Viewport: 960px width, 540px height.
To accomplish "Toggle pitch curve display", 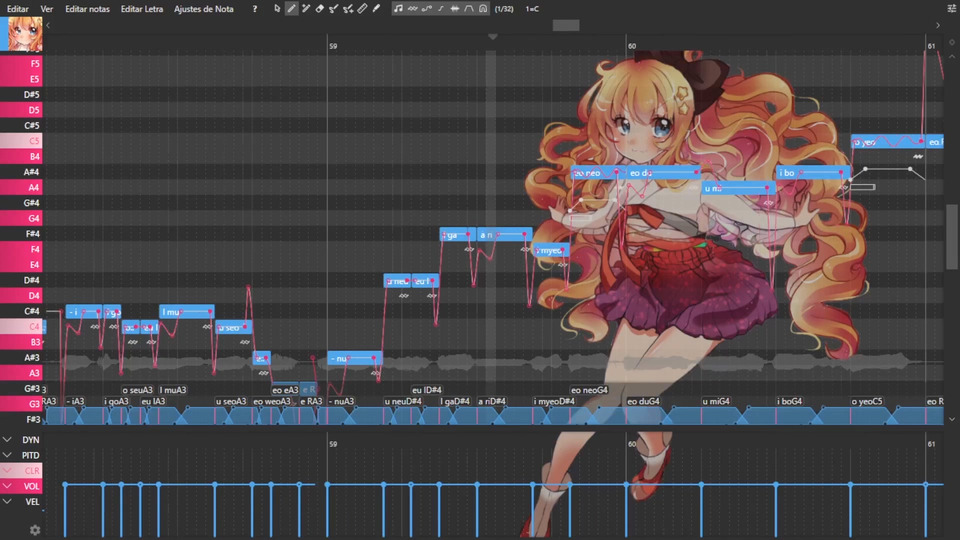I will coord(427,9).
